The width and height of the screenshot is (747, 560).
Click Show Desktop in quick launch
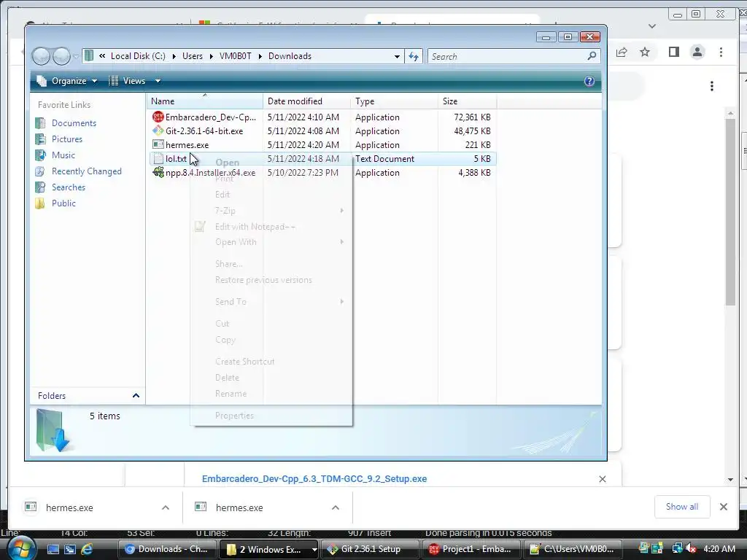point(53,549)
